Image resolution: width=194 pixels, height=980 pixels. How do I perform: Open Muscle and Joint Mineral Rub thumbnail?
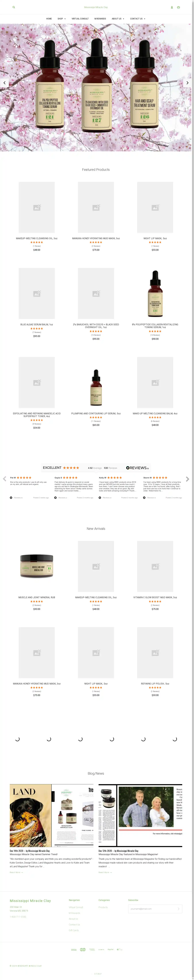37,566
